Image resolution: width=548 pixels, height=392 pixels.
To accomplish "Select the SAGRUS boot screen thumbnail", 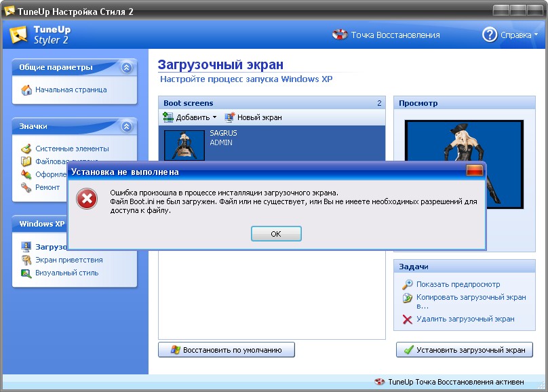I will click(x=184, y=143).
